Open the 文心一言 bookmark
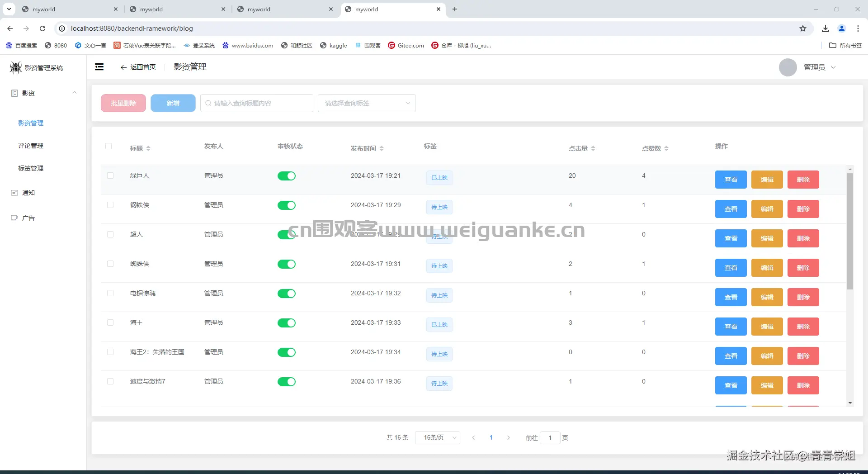The image size is (868, 474). pos(90,45)
